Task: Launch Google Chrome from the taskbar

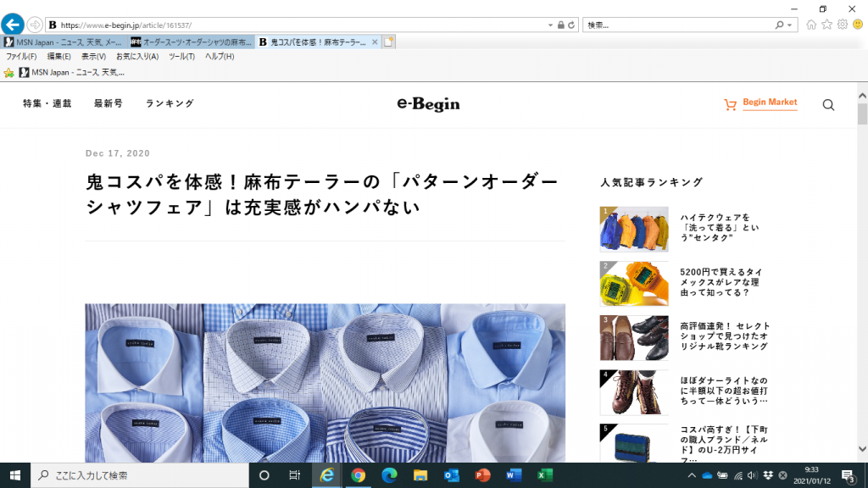Action: (x=359, y=475)
